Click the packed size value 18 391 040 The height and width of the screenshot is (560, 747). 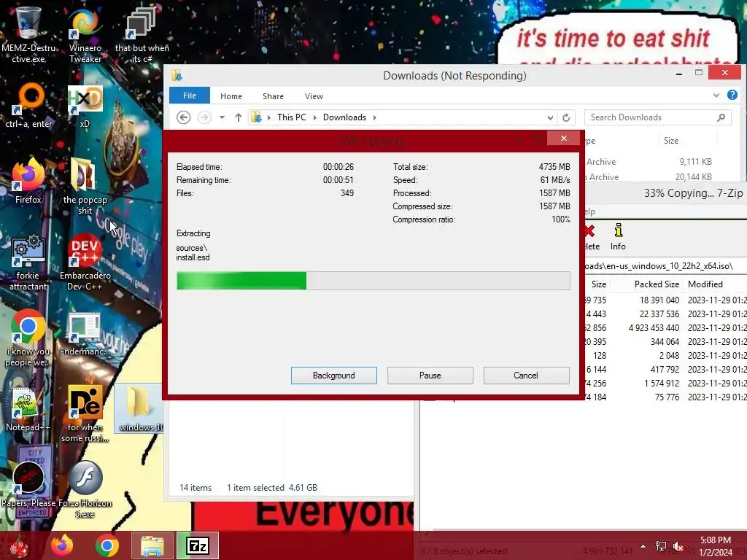(x=659, y=300)
